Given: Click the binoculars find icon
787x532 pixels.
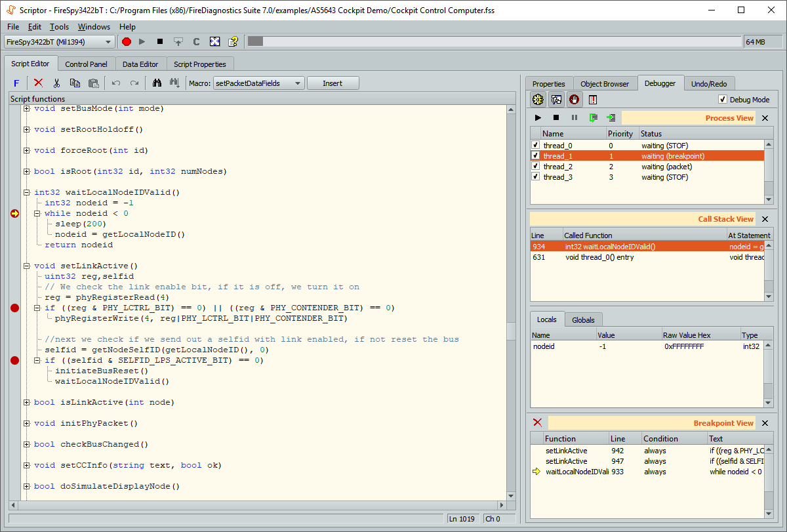Looking at the screenshot, I should (x=157, y=83).
